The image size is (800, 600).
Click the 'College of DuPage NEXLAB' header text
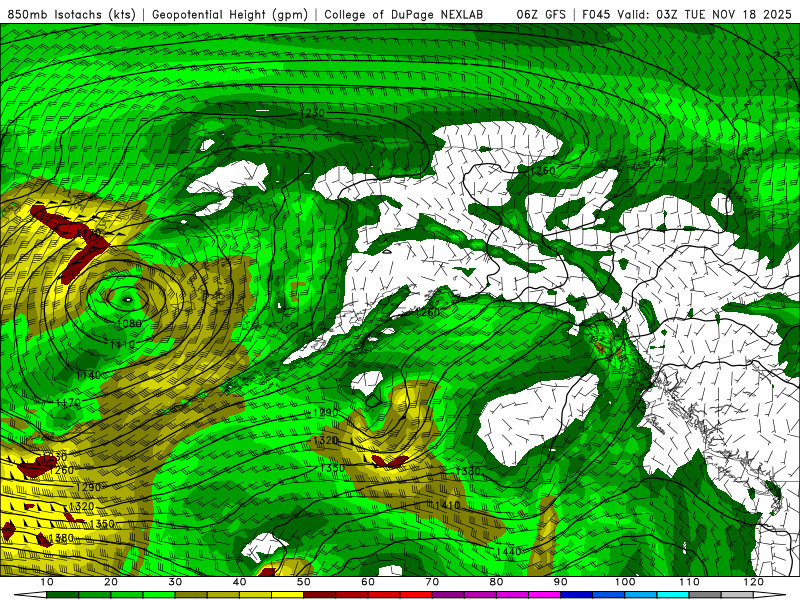tap(404, 14)
